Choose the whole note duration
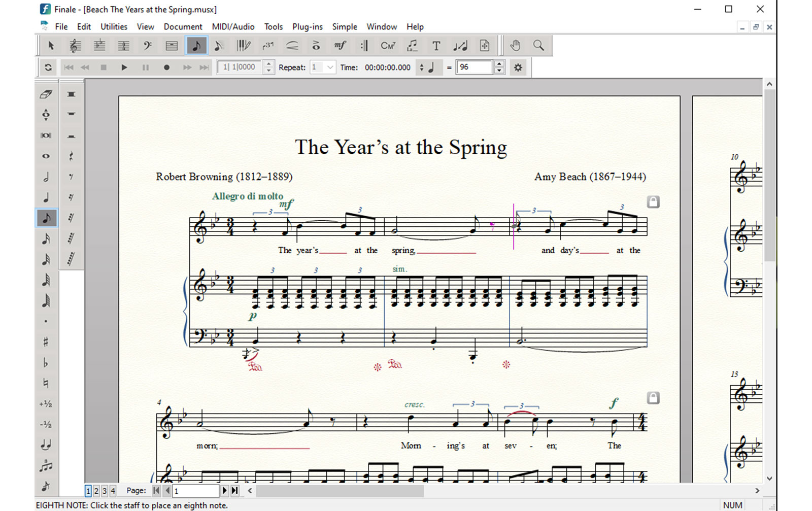Image resolution: width=812 pixels, height=511 pixels. [46, 156]
